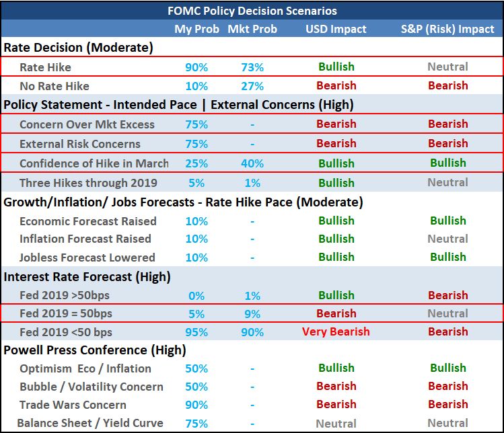Click 'Jobless Forecast Lowered' row label

87,258
